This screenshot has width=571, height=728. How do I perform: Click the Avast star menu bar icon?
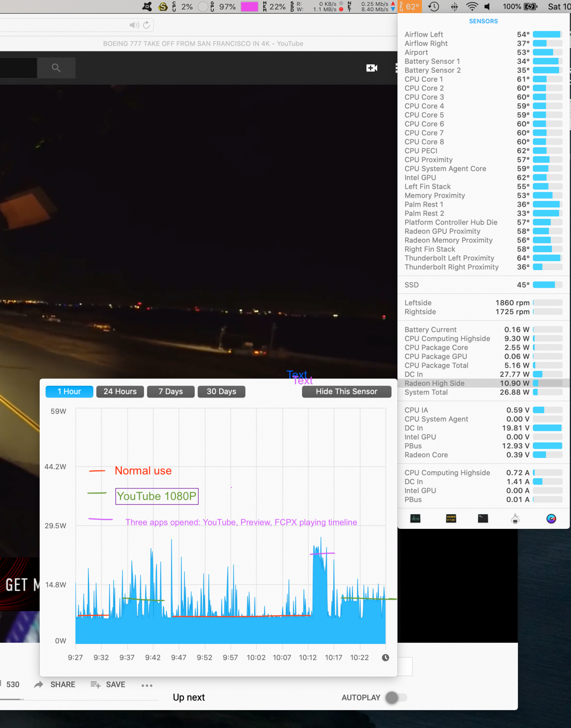(147, 7)
